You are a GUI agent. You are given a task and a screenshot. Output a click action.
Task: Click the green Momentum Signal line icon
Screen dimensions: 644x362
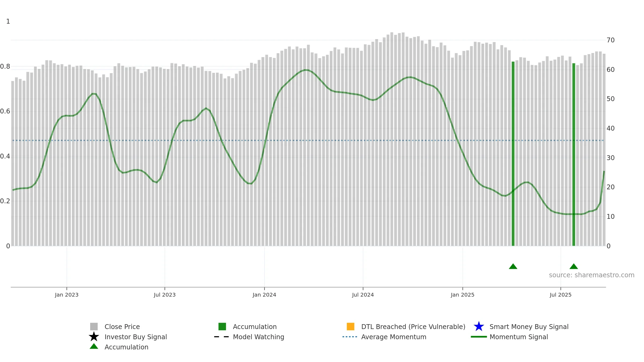[x=479, y=337]
